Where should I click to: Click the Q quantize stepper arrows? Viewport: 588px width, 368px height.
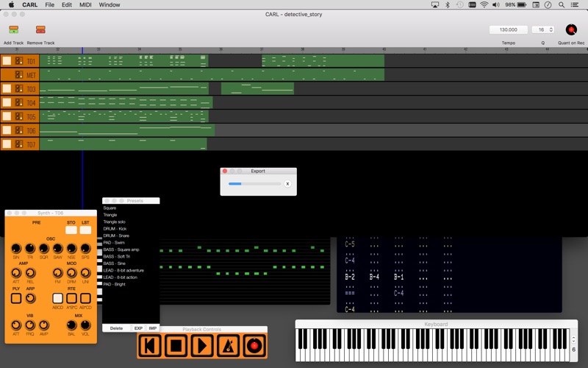click(551, 29)
